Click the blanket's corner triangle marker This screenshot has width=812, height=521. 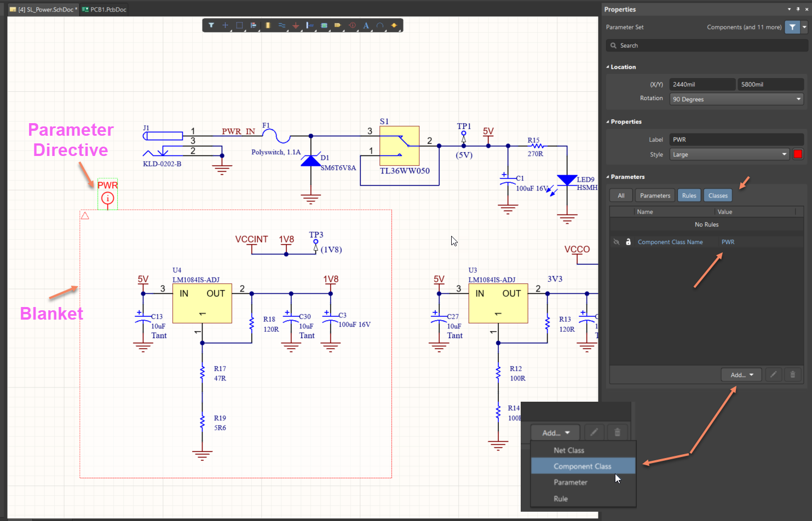(x=85, y=216)
